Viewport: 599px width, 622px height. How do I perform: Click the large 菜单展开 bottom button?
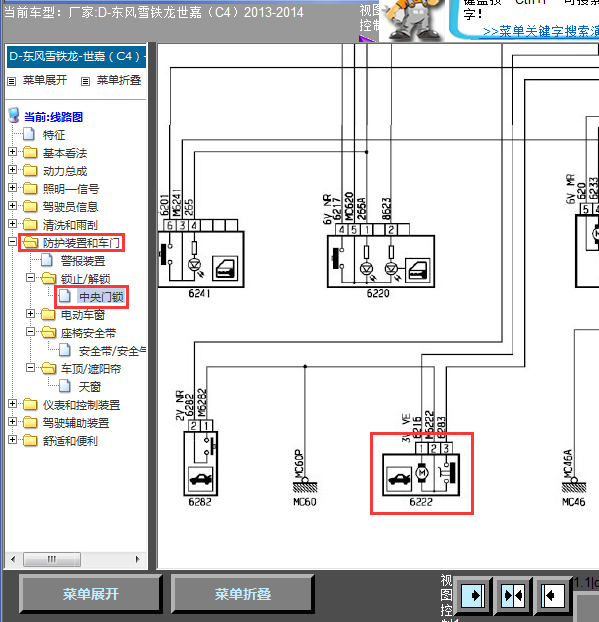91,594
